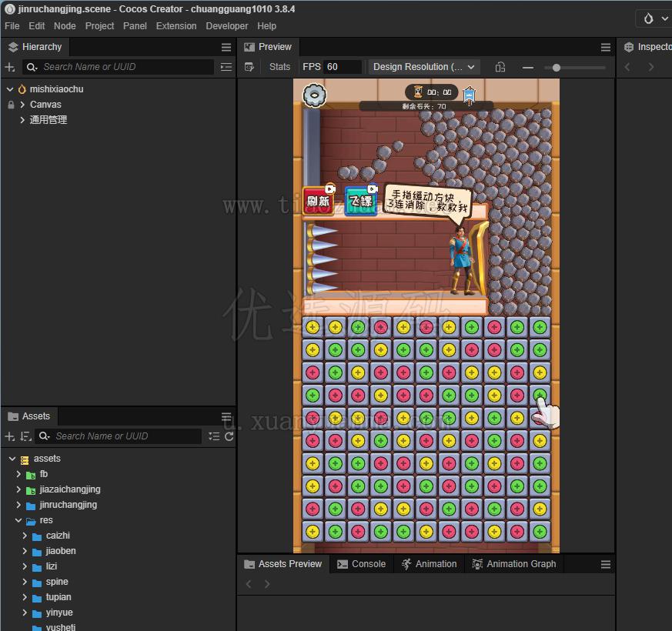
Task: Open the Developer menu
Action: point(227,26)
